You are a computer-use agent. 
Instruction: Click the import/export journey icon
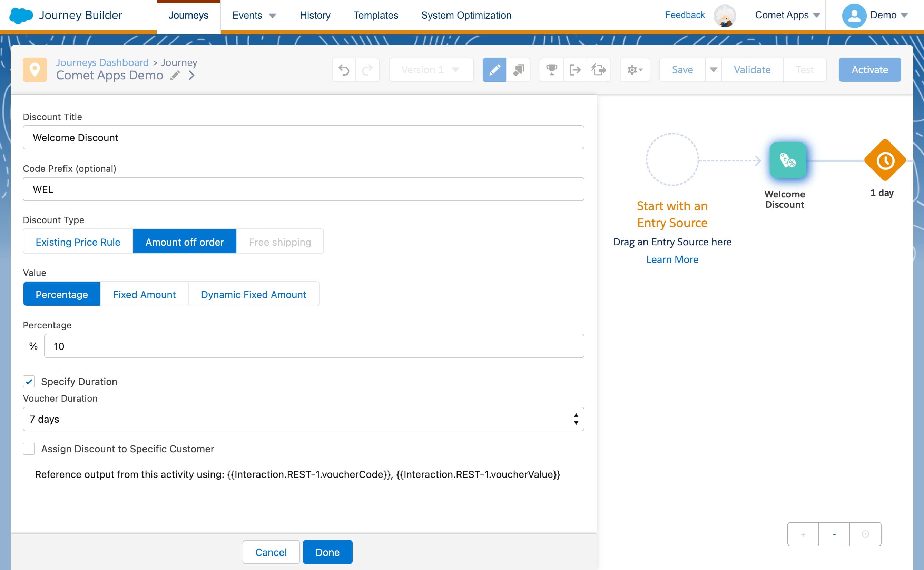click(x=599, y=70)
